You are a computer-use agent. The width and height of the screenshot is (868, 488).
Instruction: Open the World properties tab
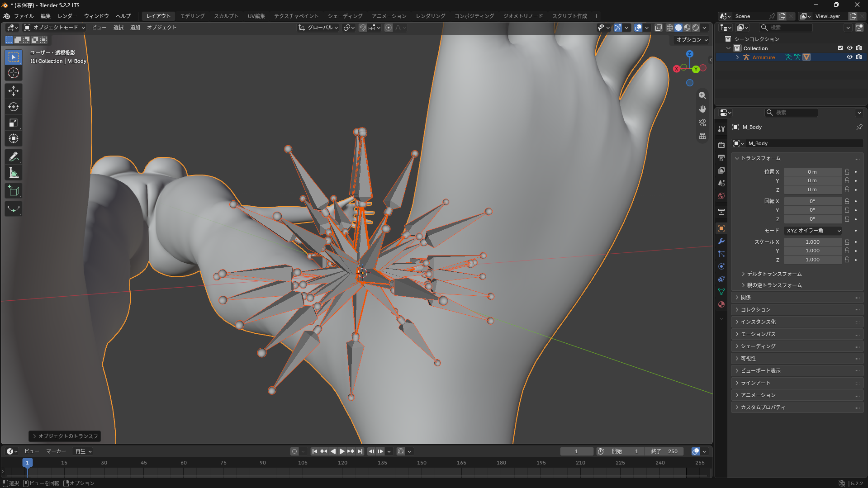[x=721, y=196]
